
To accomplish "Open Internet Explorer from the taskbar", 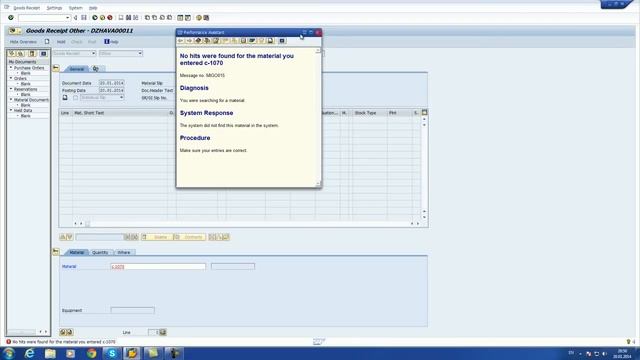I will coord(29,353).
